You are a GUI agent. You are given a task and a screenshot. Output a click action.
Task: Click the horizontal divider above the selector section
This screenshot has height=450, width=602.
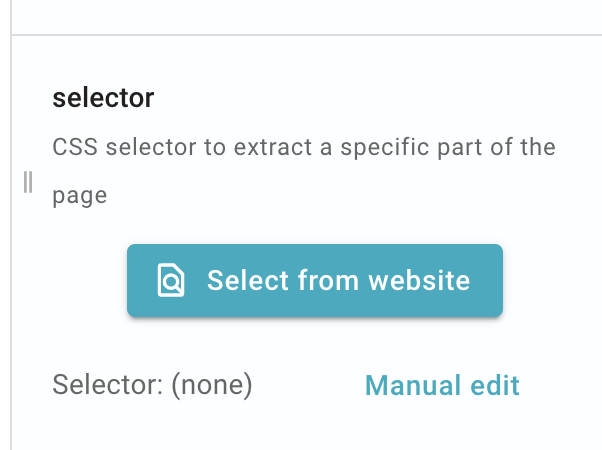(x=306, y=35)
